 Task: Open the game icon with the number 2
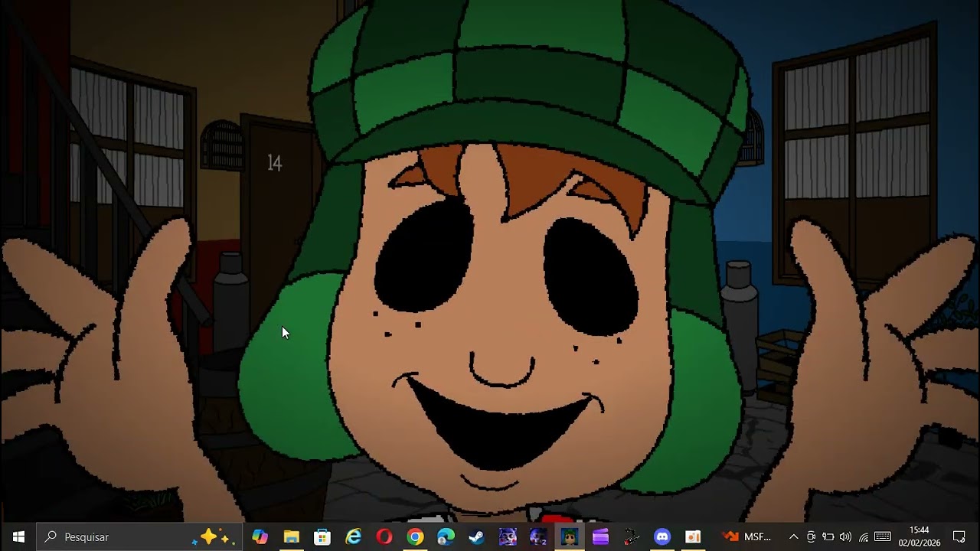538,537
